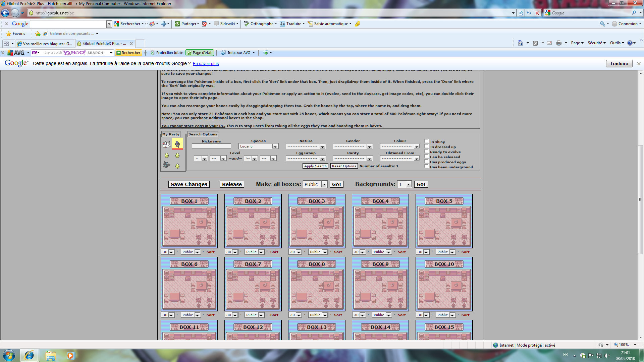Click the Google Toolbar wrench settings icon

coord(602,24)
